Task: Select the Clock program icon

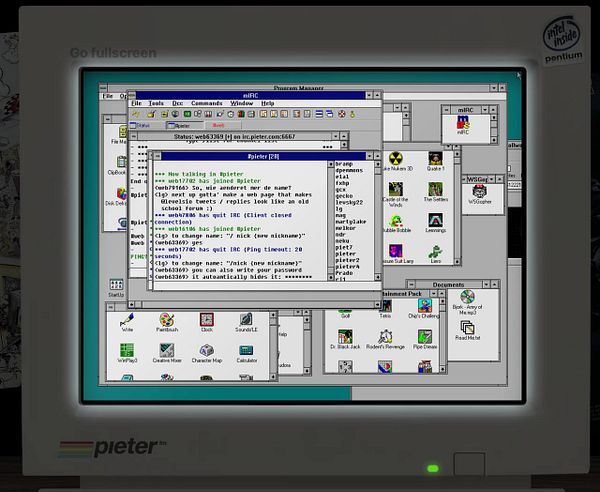Action: coord(207,322)
